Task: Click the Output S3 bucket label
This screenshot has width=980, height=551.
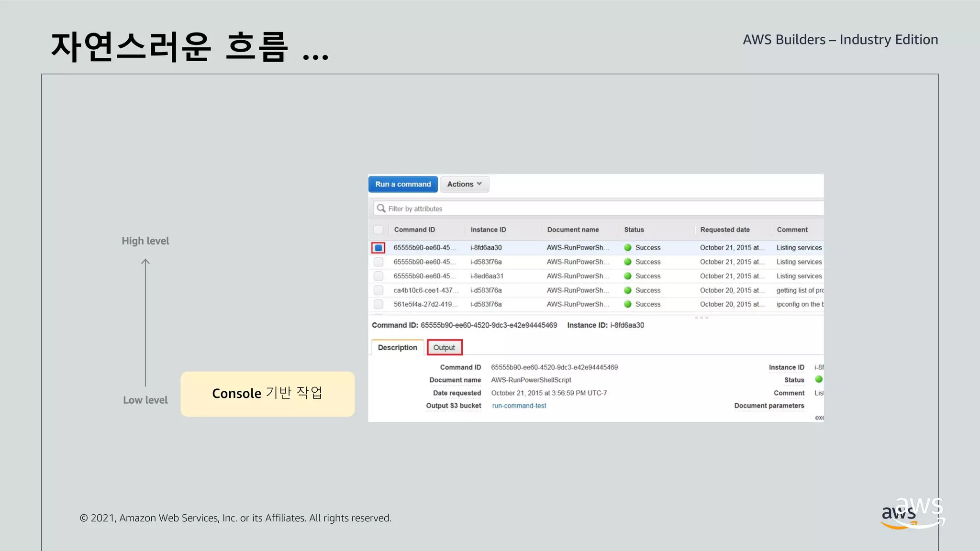Action: point(454,406)
